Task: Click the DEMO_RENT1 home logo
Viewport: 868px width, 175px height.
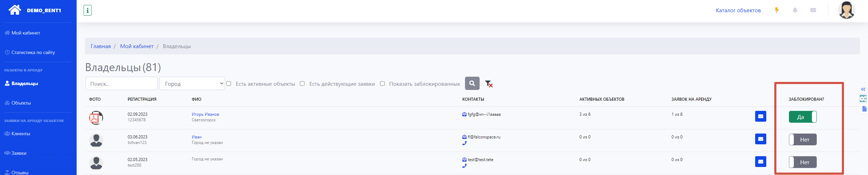Action: (35, 10)
